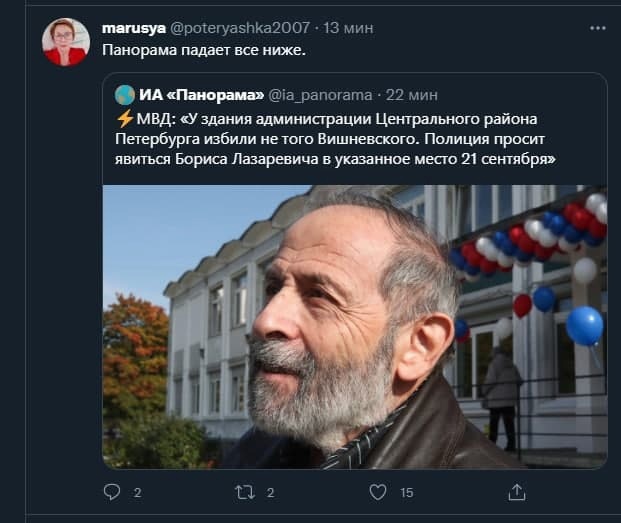The height and width of the screenshot is (523, 621).
Task: Click the tweet text Панорама падает все ниже
Action: click(x=204, y=50)
